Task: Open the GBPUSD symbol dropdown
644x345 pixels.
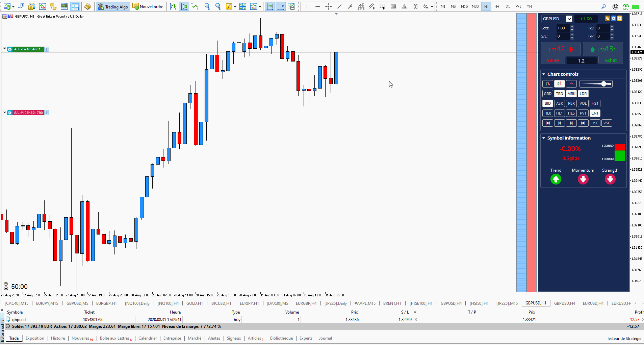Action: point(569,19)
